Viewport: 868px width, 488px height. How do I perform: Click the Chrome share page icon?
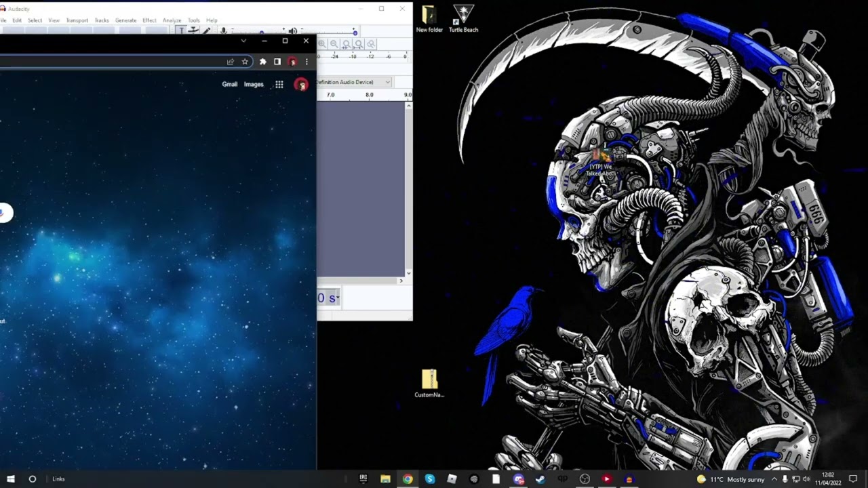pos(231,62)
